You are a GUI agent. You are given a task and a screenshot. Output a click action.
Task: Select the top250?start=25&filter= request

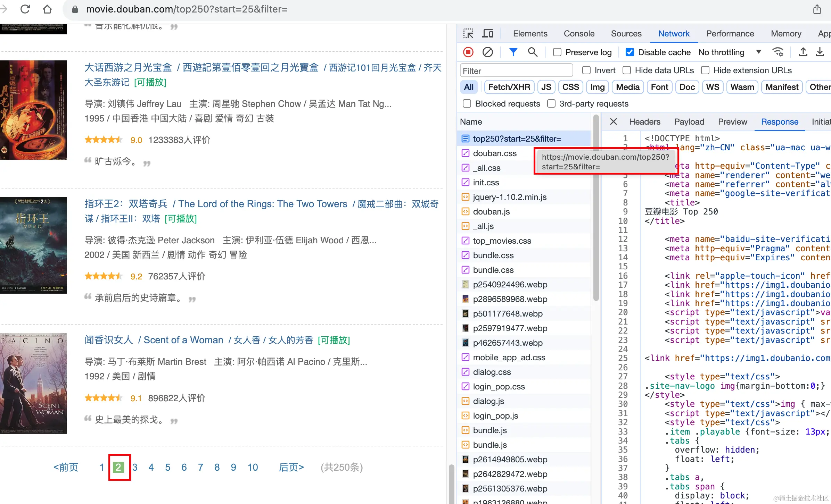[x=524, y=139]
